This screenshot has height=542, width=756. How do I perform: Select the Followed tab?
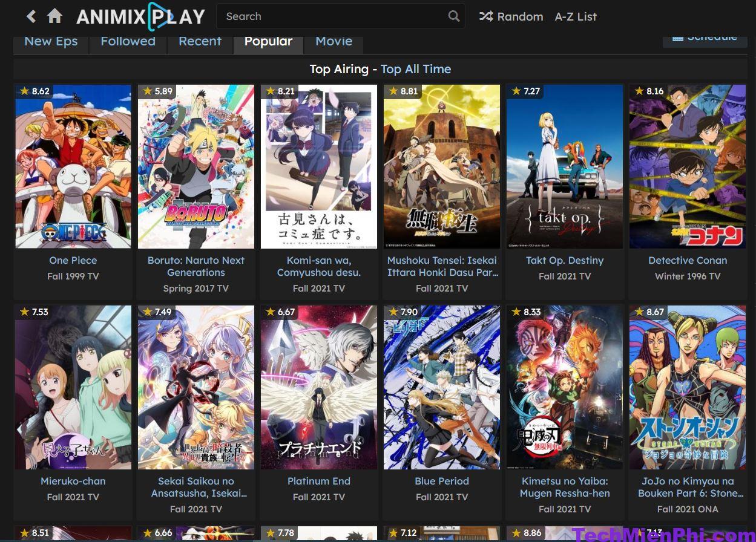[128, 41]
